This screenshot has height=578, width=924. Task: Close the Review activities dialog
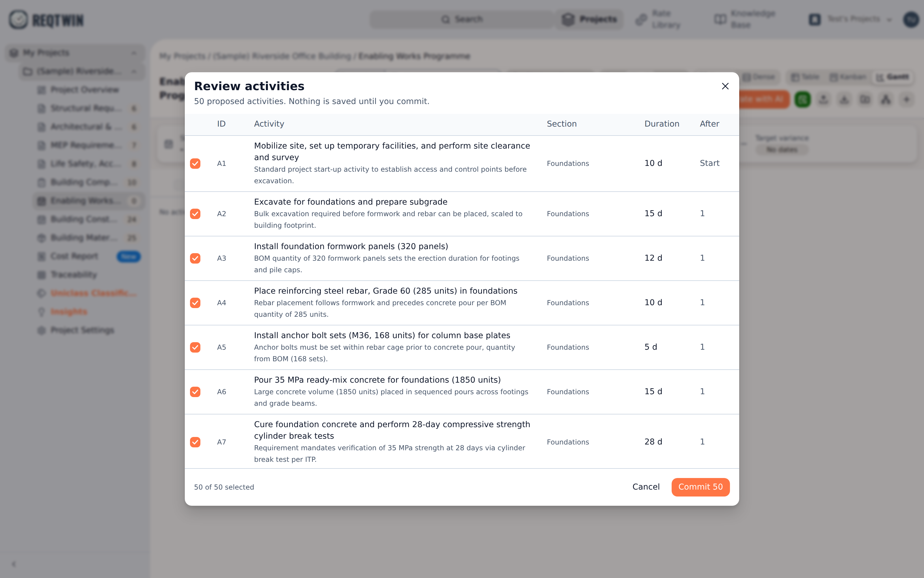click(x=725, y=86)
